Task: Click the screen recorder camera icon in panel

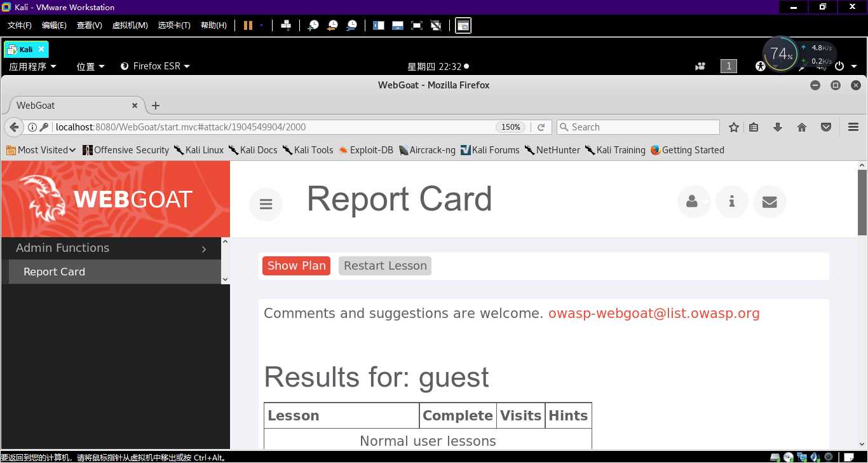Action: coord(700,66)
